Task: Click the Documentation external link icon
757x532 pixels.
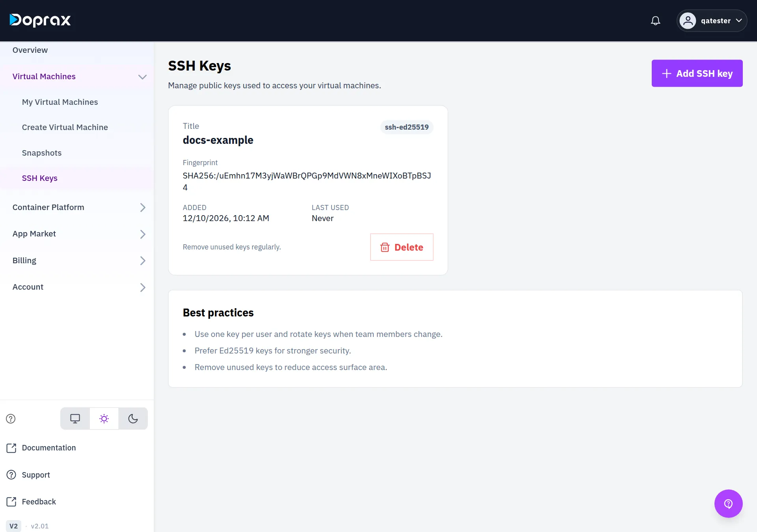Action: tap(11, 448)
